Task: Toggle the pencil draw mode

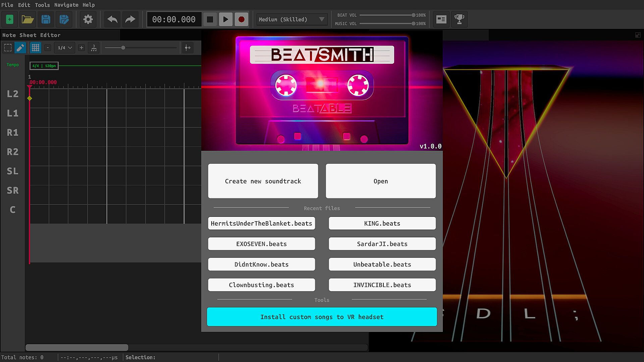Action: click(x=20, y=48)
